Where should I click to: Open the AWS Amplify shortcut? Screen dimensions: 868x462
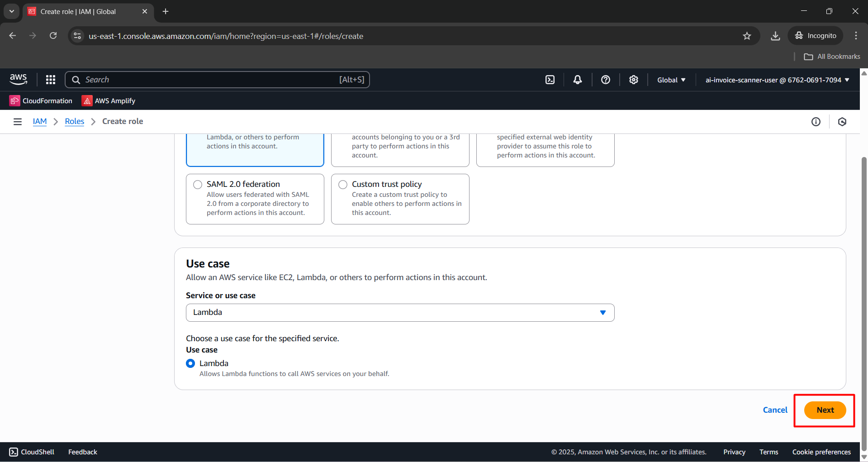click(109, 100)
